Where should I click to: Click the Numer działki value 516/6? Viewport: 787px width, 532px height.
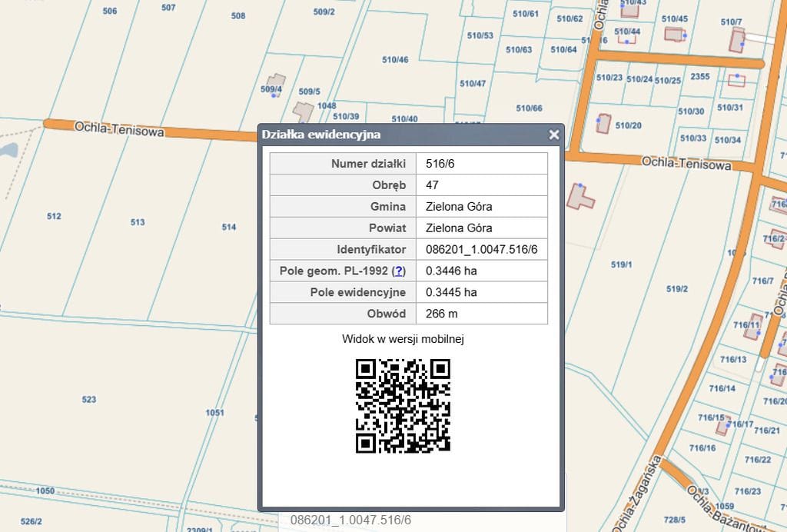tap(440, 164)
